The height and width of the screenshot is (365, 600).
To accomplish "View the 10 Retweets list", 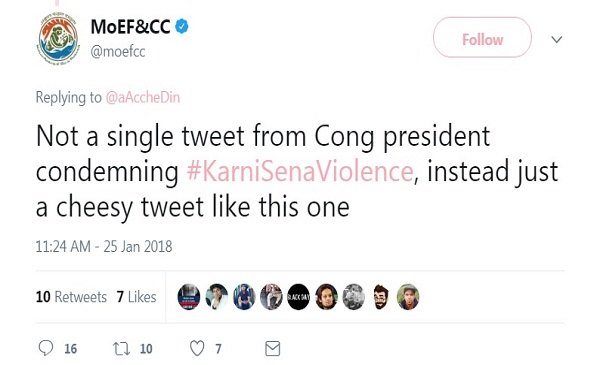I will 71,297.
